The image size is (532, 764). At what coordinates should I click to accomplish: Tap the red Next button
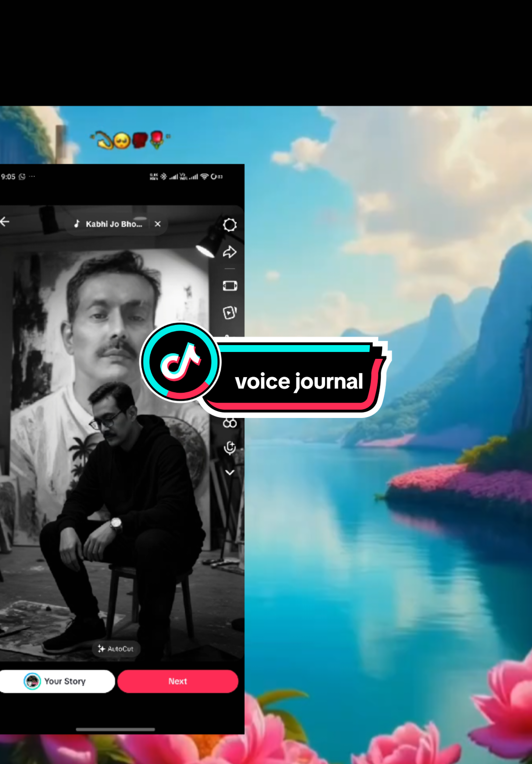click(178, 681)
